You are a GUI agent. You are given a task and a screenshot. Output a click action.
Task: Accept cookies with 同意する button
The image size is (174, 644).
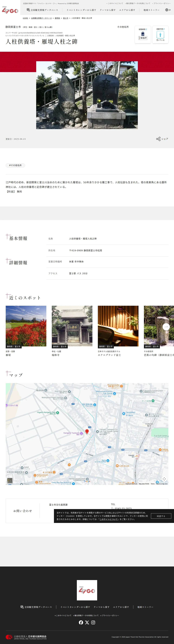[161, 516]
